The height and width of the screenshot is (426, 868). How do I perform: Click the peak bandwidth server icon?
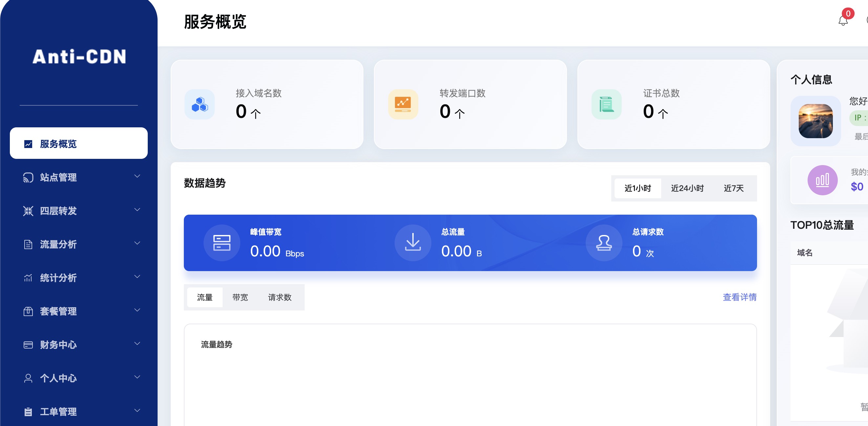click(x=222, y=243)
